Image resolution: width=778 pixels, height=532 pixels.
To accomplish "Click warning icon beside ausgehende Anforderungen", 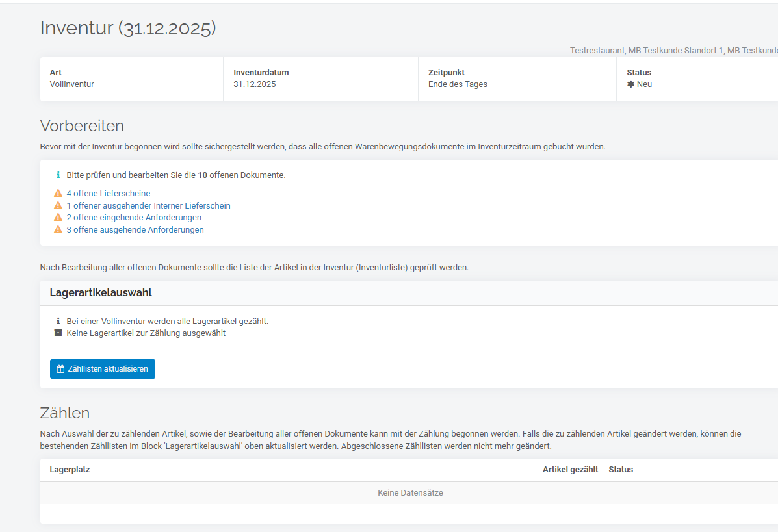I will pos(58,230).
